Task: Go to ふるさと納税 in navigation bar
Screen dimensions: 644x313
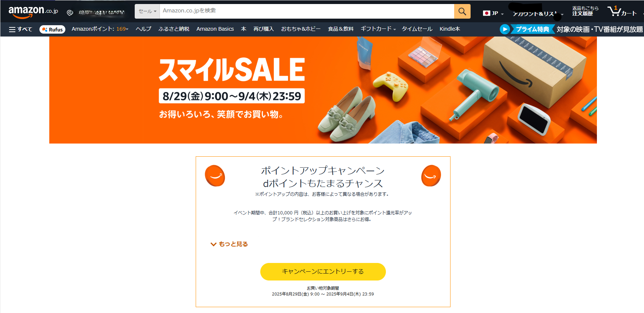Action: 174,29
